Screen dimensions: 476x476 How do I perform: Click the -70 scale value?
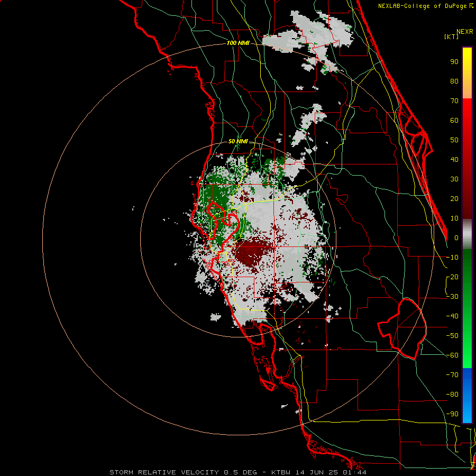(452, 375)
